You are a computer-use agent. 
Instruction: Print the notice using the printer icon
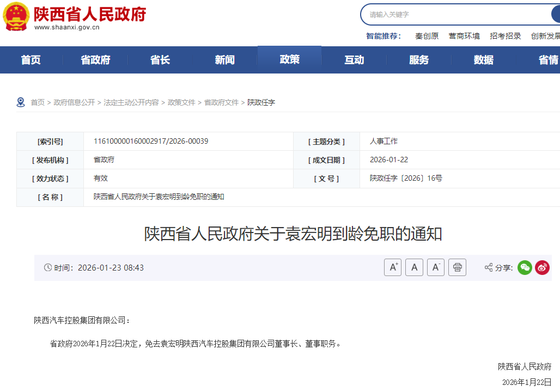[x=457, y=267]
